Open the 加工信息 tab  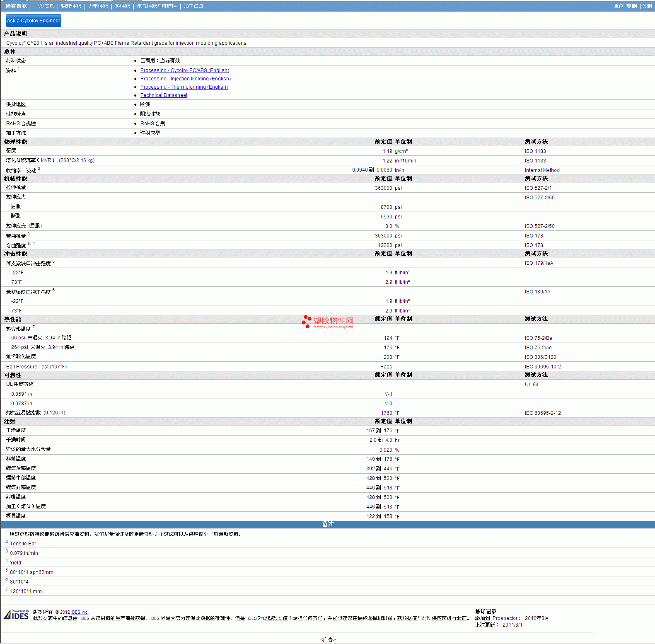coord(193,6)
